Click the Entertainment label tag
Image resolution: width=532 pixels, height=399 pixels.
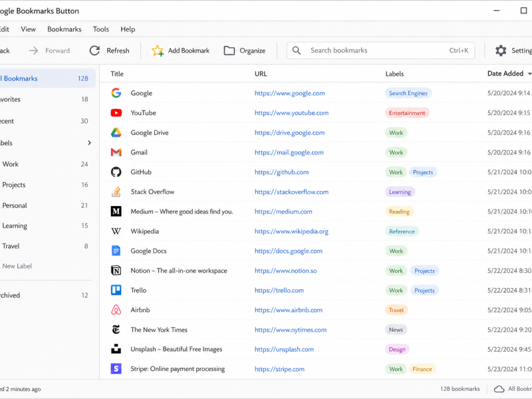tap(407, 113)
